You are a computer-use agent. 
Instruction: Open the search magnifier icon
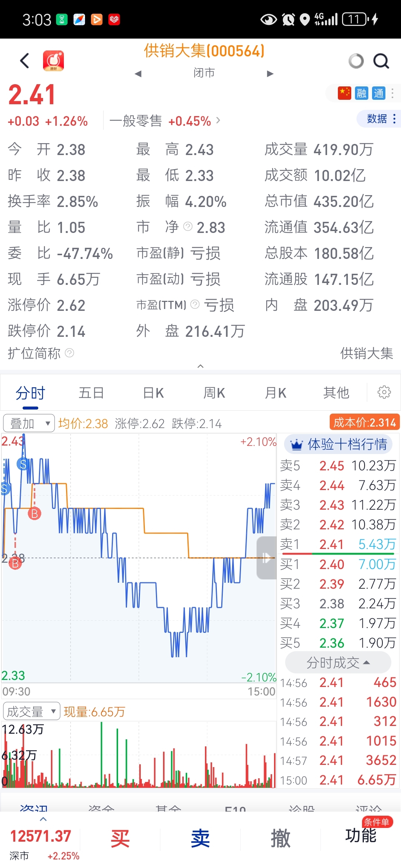381,61
